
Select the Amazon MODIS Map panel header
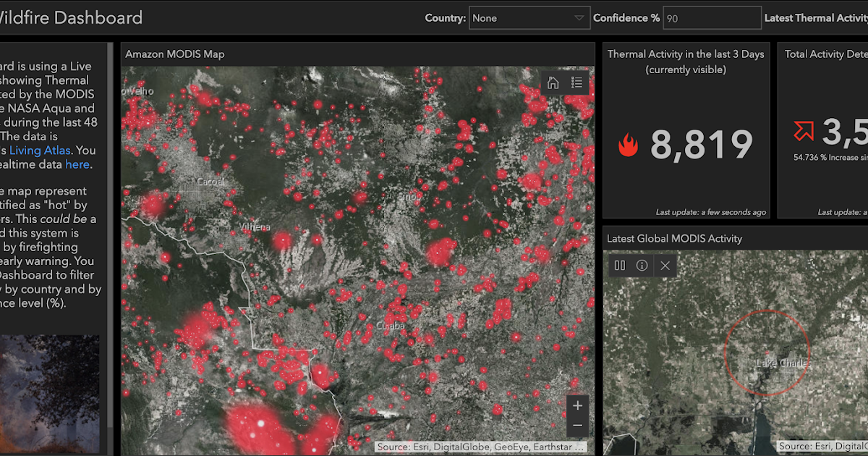point(176,54)
